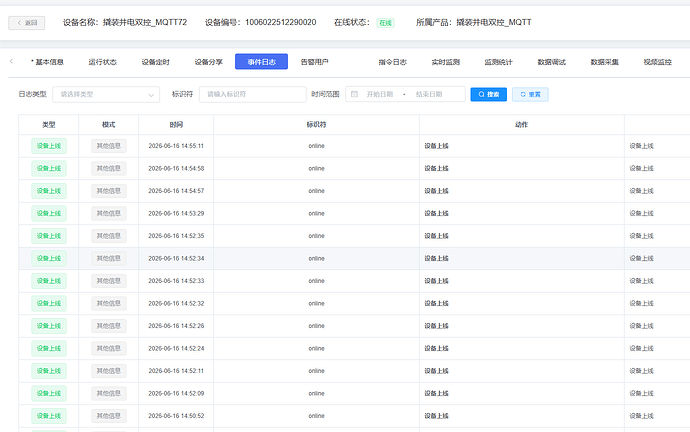Viewport: 690px width, 432px height.
Task: Open the 基本信息 tab
Action: (49, 62)
